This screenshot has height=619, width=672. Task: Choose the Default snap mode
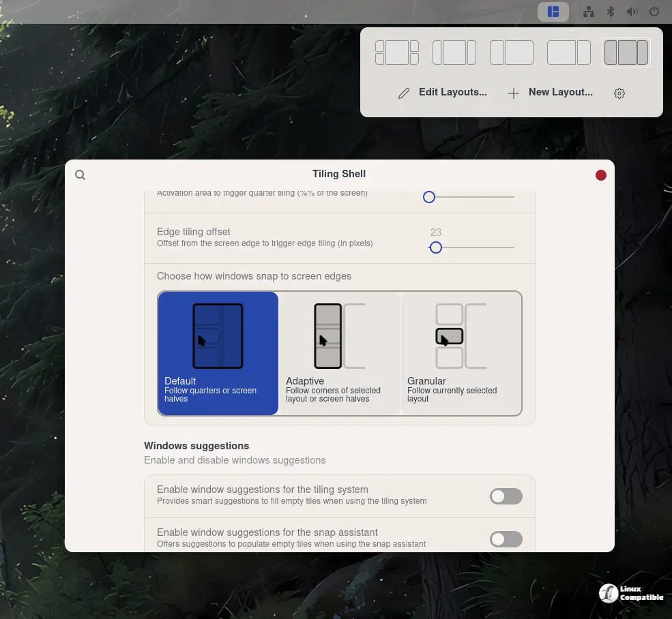coord(218,353)
